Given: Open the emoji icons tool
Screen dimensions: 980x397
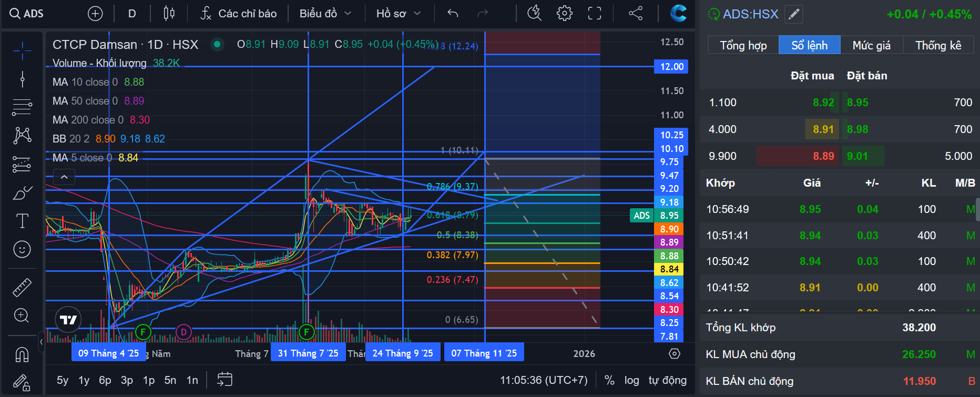Looking at the screenshot, I should pos(22,249).
